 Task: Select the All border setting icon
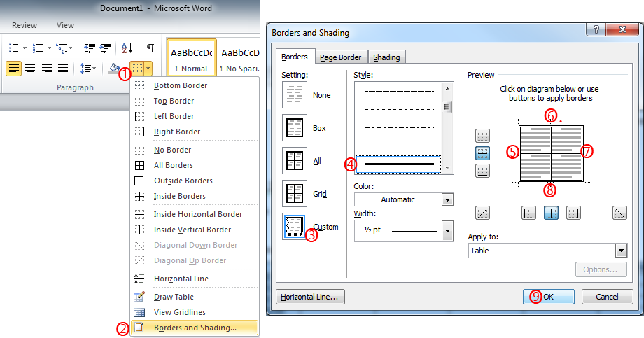pyautogui.click(x=295, y=160)
